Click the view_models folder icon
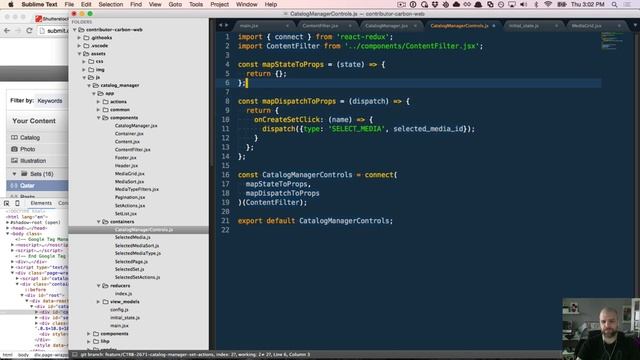 [105, 302]
